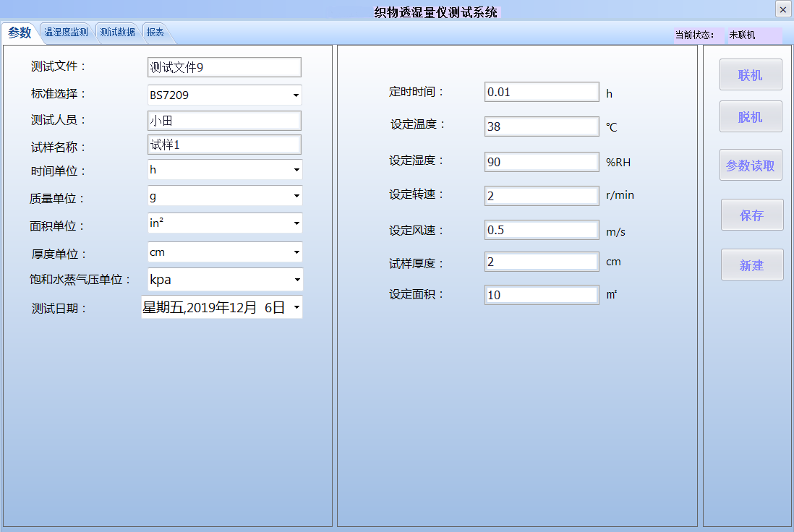Viewport: 794px width, 532px height.
Task: Save settings with the 保存 button
Action: 751,214
